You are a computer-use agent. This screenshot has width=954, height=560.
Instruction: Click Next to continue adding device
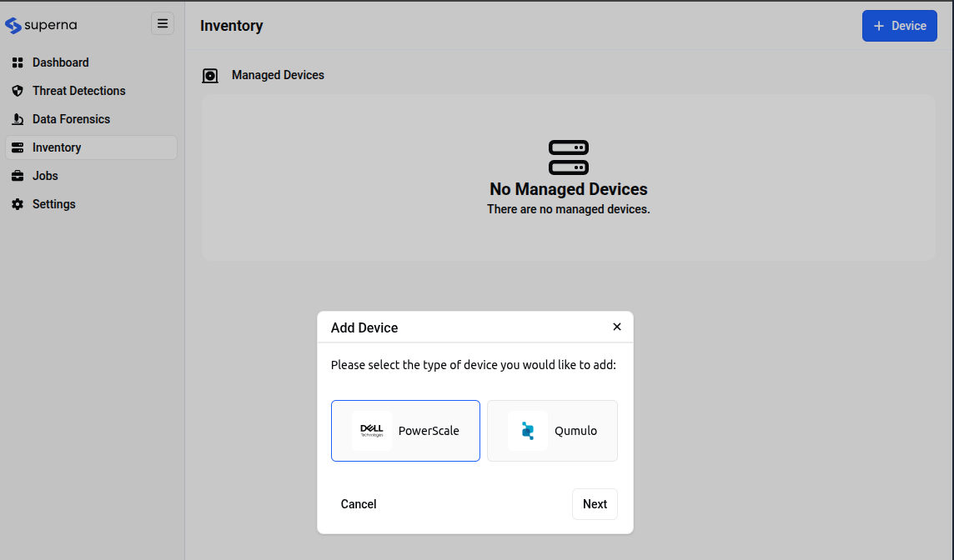[x=595, y=504]
